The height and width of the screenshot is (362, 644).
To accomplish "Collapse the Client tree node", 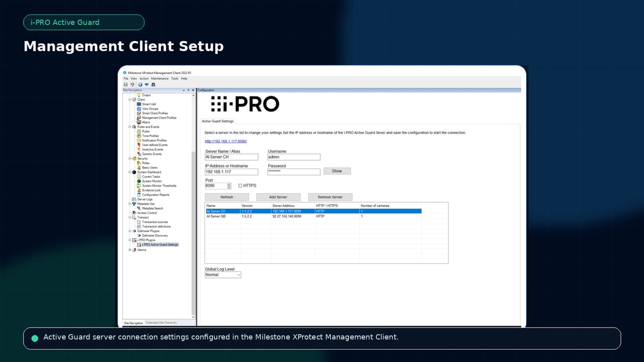I will point(130,100).
